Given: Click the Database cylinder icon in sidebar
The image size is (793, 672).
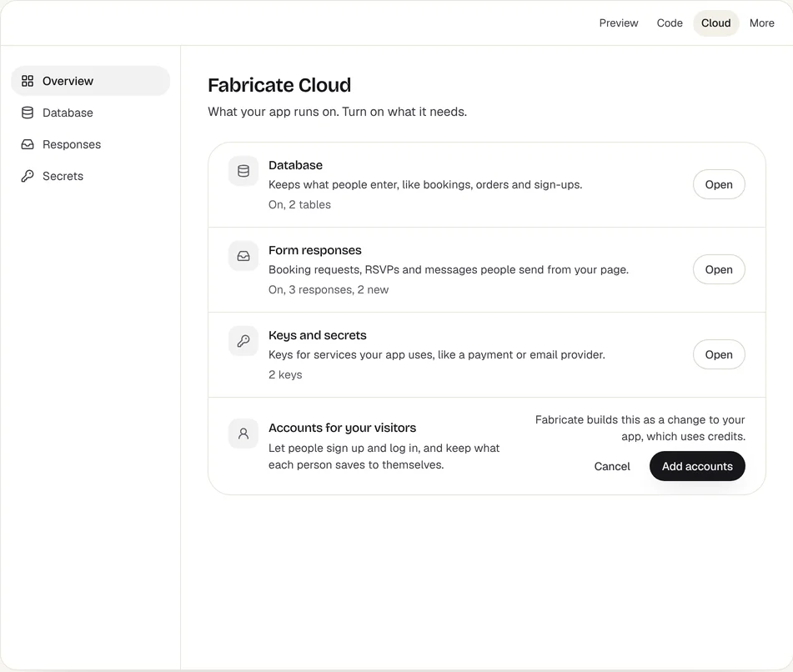Looking at the screenshot, I should [x=28, y=113].
